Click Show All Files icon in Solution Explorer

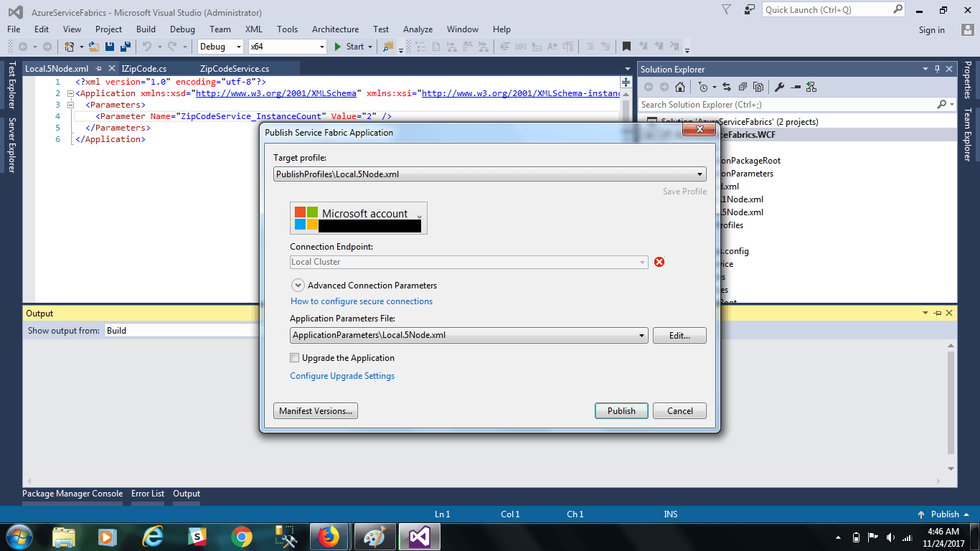click(759, 87)
